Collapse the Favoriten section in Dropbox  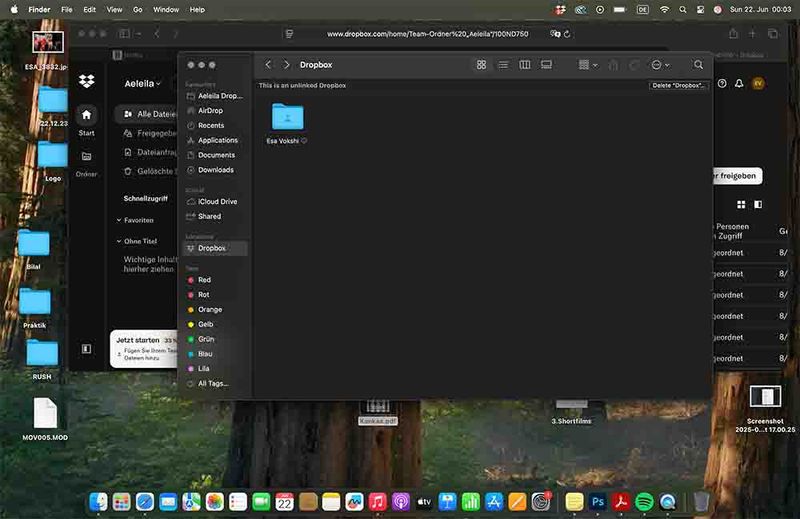(x=117, y=220)
